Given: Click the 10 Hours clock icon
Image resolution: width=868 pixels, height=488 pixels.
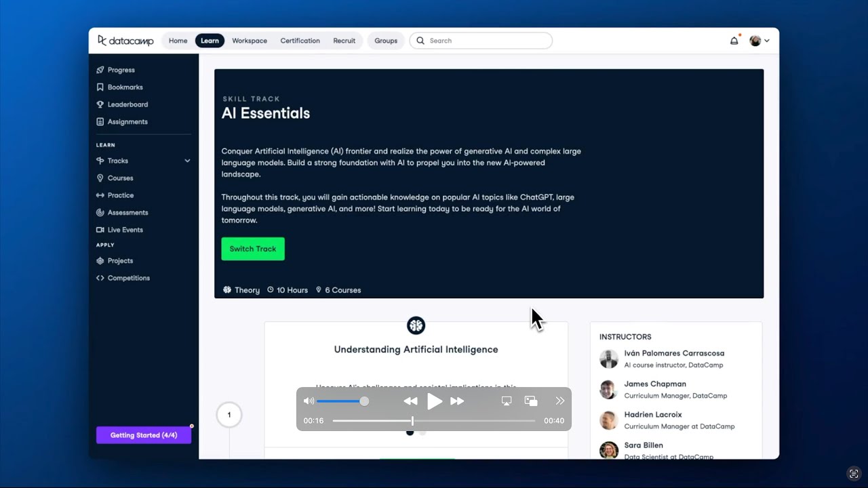Looking at the screenshot, I should (x=271, y=290).
